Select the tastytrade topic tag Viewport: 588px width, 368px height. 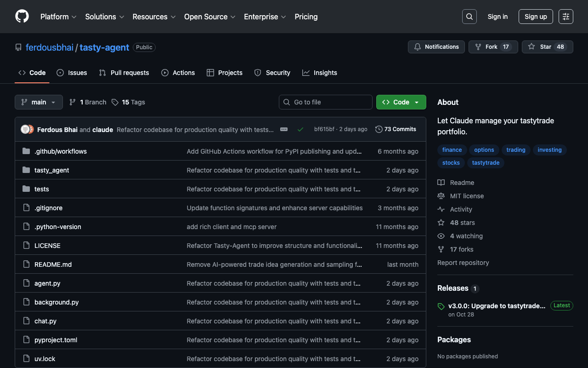486,163
